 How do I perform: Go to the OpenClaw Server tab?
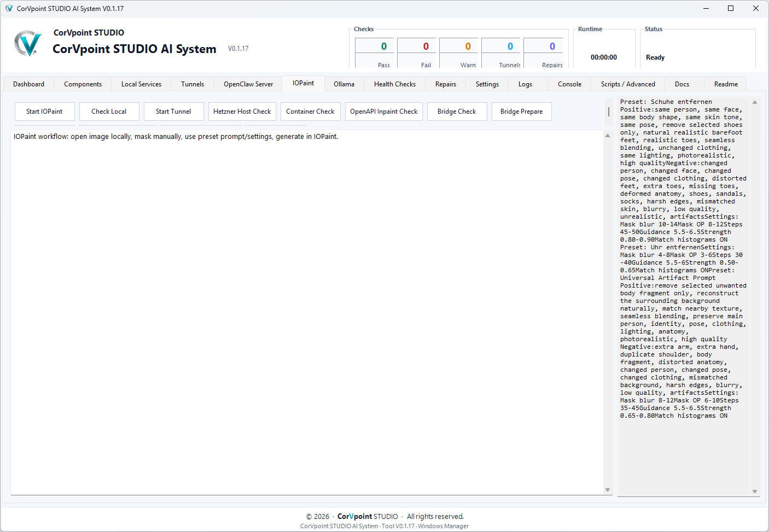248,84
